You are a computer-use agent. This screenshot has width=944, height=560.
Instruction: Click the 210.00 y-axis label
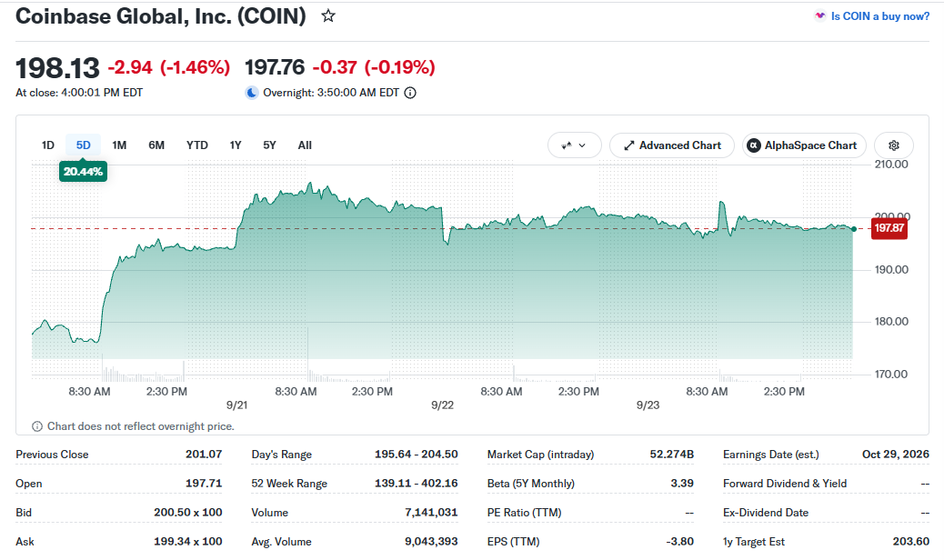[x=891, y=165]
